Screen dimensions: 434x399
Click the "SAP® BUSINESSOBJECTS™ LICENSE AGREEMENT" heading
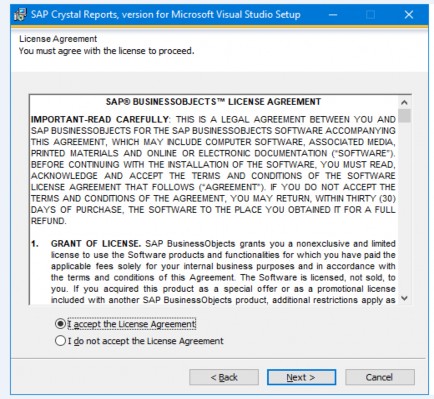click(213, 102)
